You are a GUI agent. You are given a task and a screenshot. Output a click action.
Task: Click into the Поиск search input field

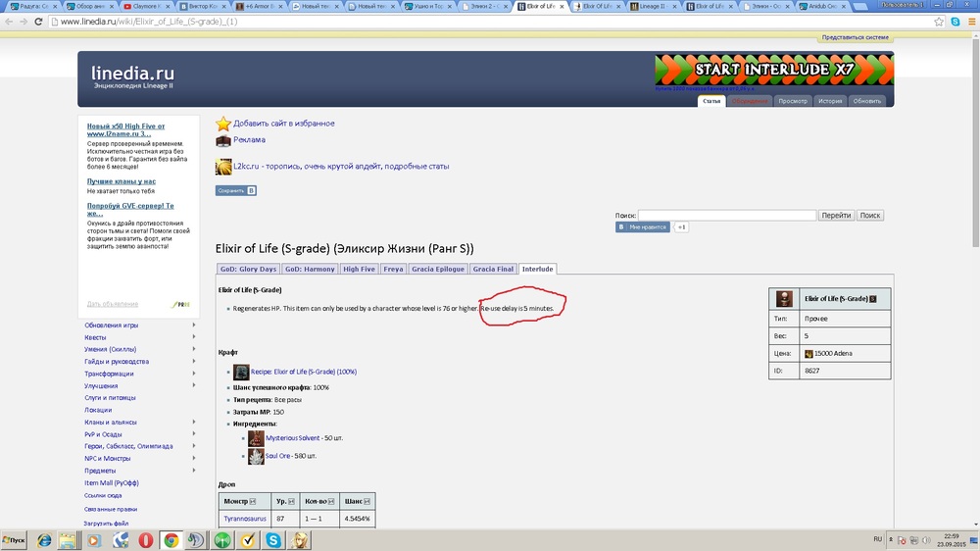point(726,215)
